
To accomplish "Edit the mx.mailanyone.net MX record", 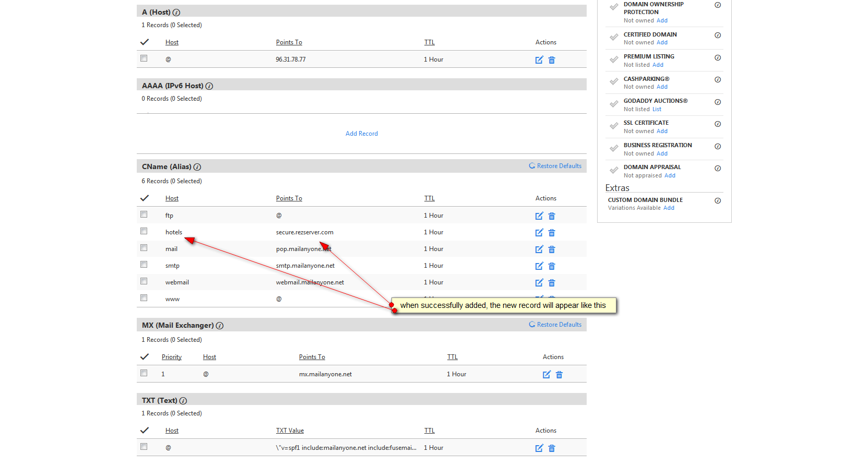I will click(x=546, y=375).
